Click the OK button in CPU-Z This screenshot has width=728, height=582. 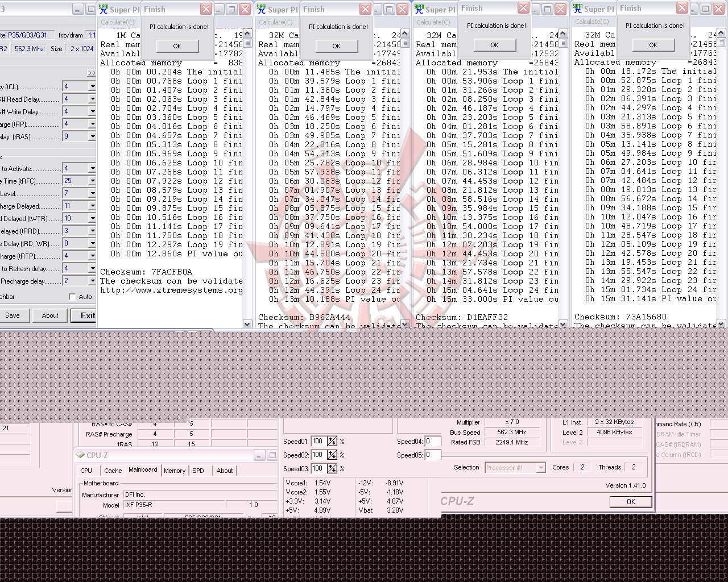tap(631, 502)
